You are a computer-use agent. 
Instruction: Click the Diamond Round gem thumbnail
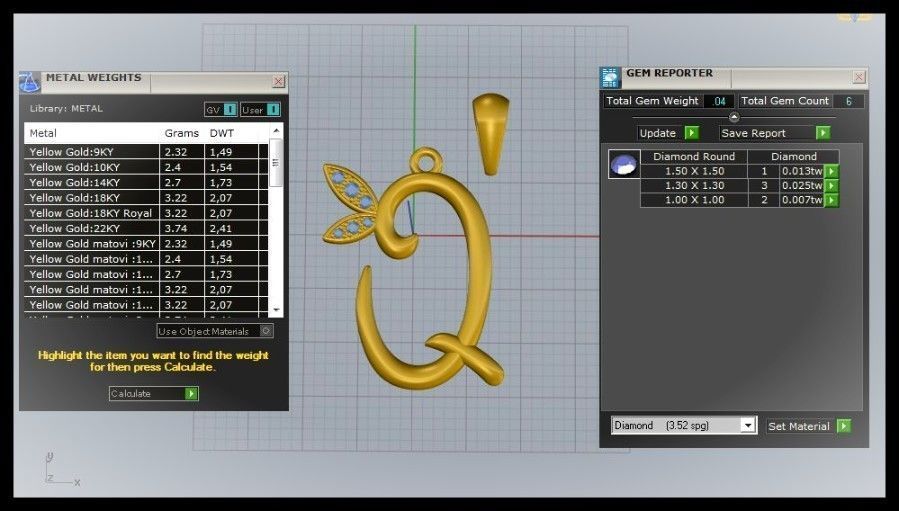click(x=624, y=165)
